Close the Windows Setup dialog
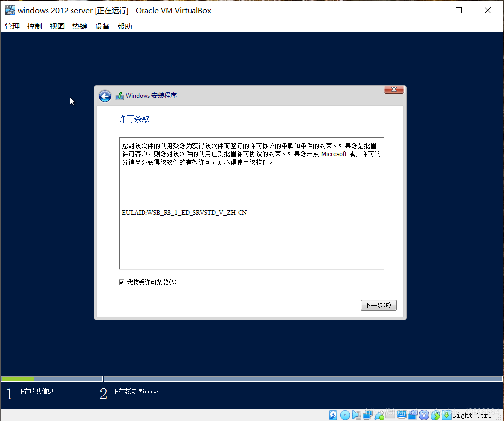This screenshot has width=504, height=421. pyautogui.click(x=394, y=89)
